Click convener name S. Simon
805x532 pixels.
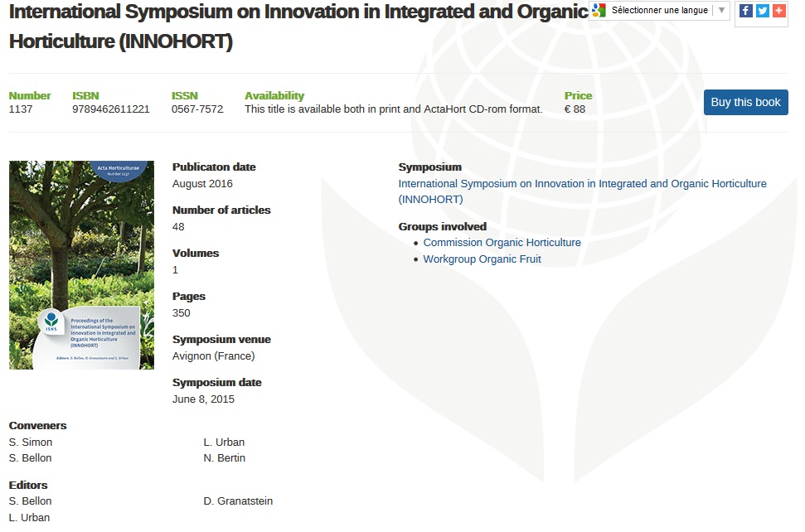click(31, 443)
